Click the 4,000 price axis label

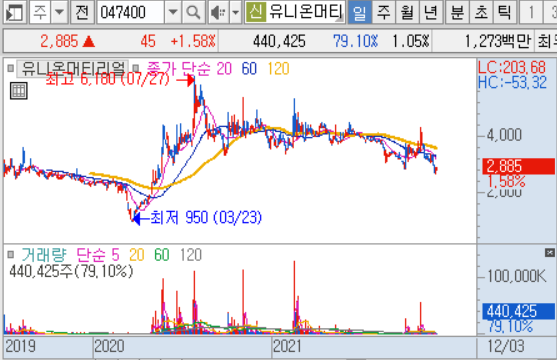[x=504, y=135]
